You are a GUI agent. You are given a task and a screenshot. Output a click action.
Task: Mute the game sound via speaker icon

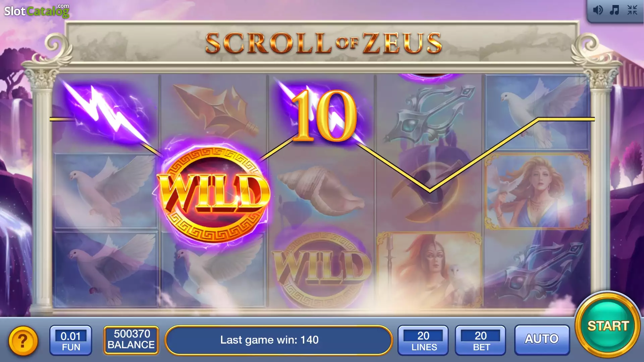point(598,10)
